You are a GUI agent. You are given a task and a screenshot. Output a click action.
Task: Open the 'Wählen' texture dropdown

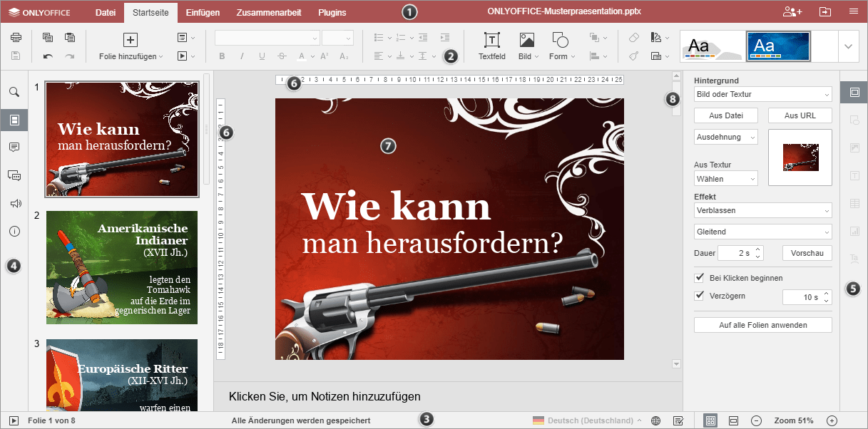tap(725, 179)
